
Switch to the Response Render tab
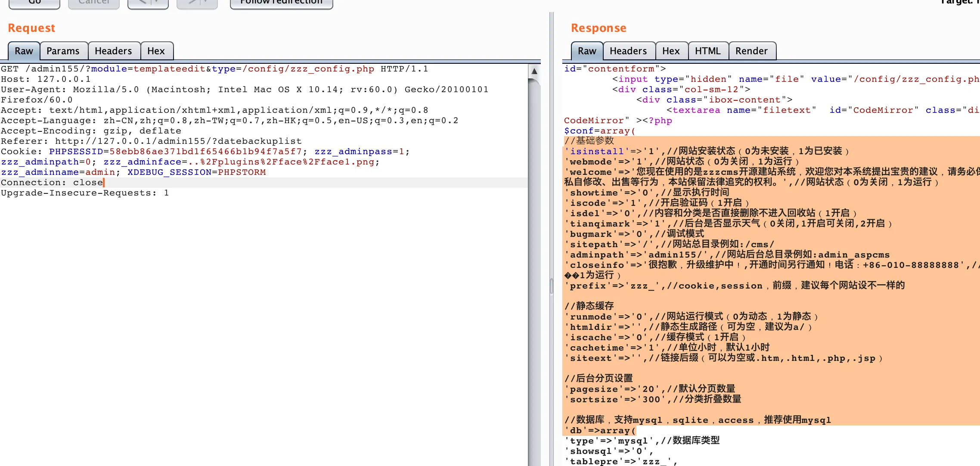(751, 51)
